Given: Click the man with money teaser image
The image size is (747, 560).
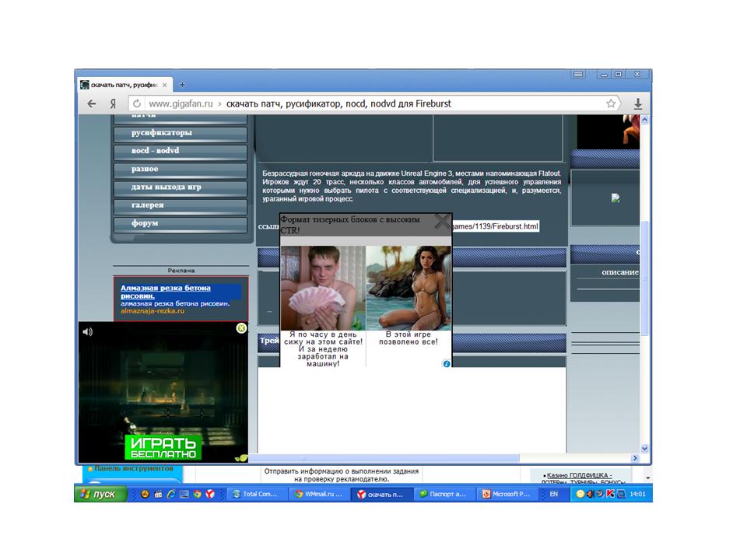Looking at the screenshot, I should [322, 288].
